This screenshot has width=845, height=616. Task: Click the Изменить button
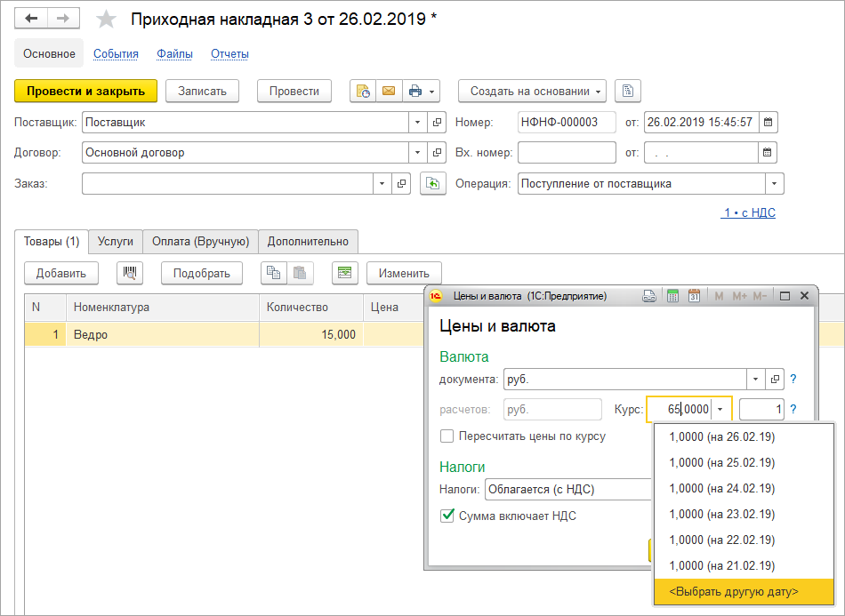click(x=404, y=273)
